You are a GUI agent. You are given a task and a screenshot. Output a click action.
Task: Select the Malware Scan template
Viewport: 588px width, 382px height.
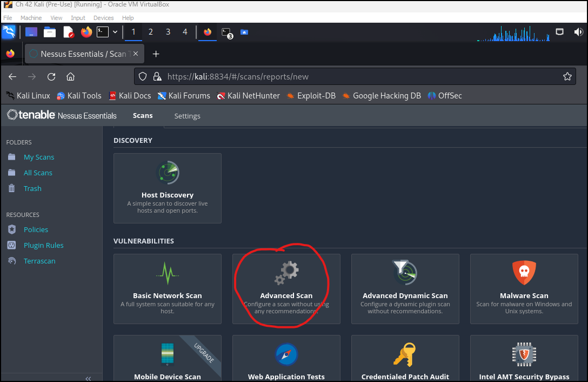click(x=524, y=289)
